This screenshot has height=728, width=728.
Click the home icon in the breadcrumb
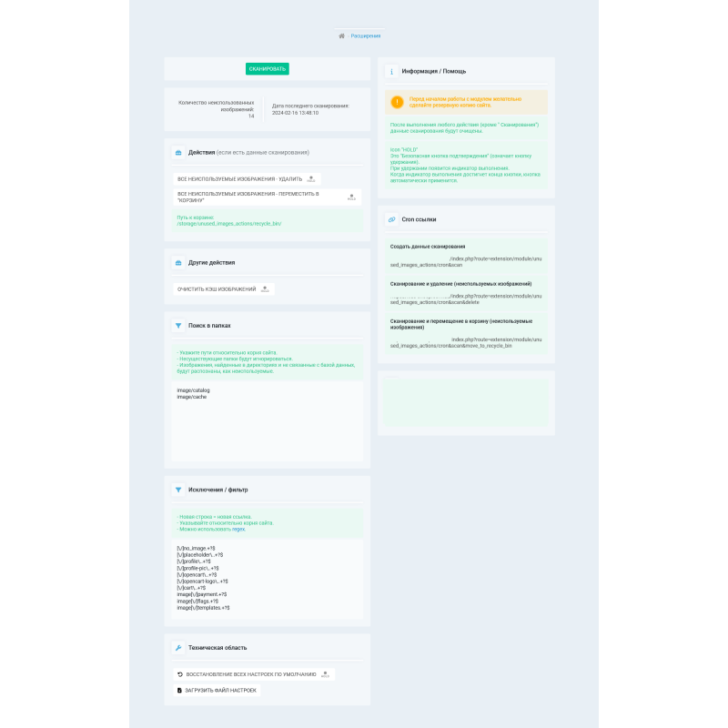342,35
